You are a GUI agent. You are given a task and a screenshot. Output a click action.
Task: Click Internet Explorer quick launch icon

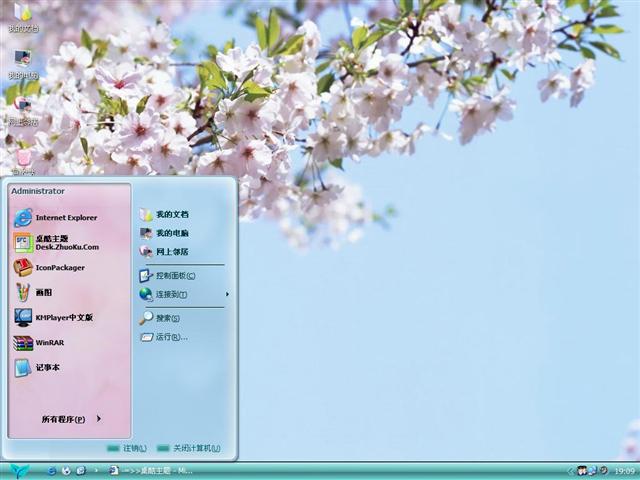click(x=52, y=471)
